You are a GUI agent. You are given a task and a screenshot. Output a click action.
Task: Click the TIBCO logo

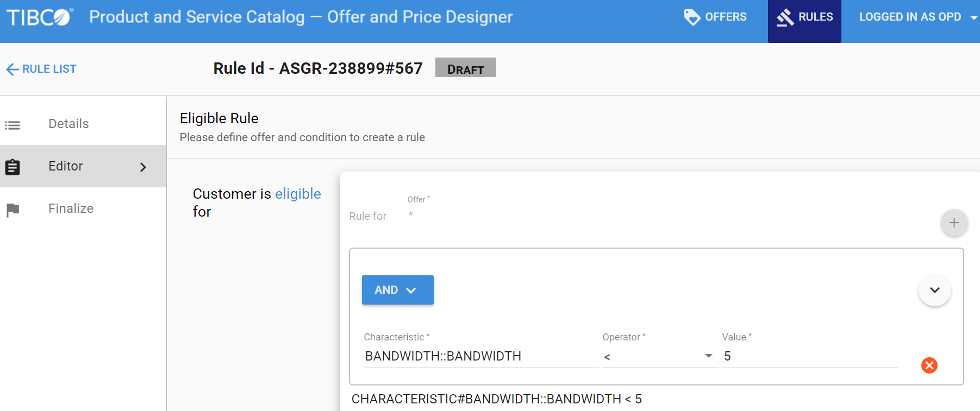39,17
